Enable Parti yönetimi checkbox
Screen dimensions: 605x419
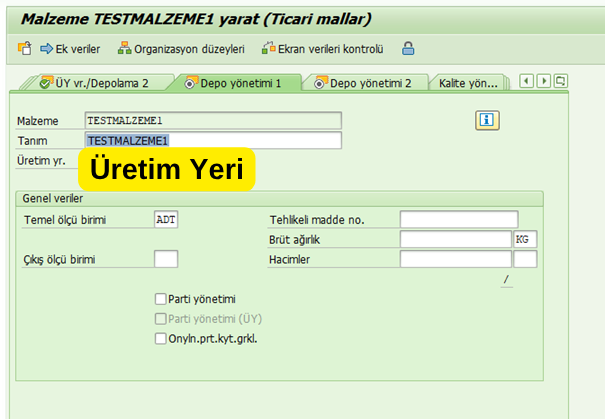[x=160, y=298]
